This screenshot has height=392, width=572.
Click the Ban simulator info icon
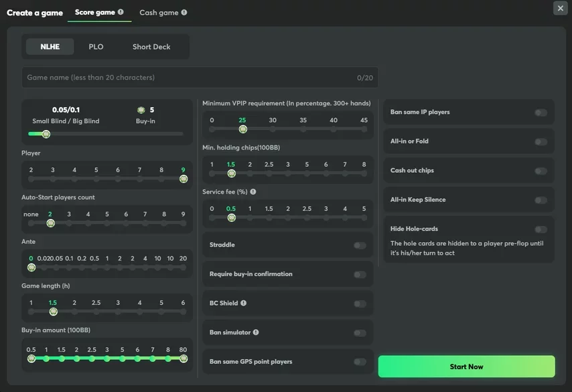coord(256,332)
